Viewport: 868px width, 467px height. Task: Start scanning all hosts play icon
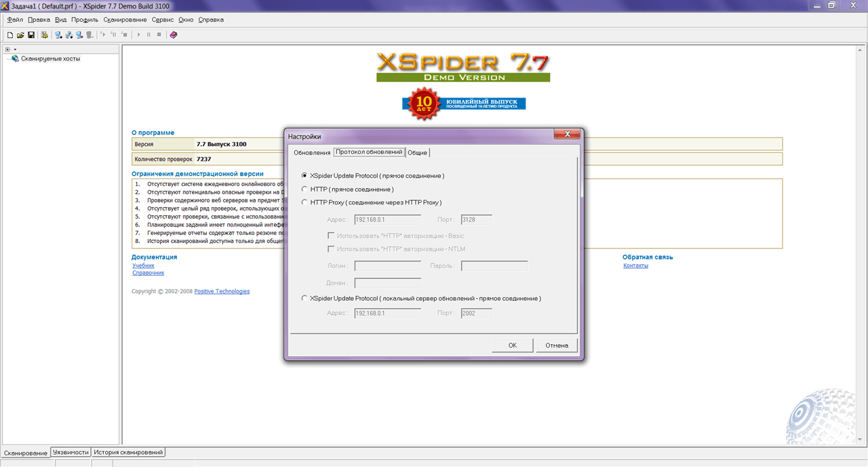coord(139,35)
